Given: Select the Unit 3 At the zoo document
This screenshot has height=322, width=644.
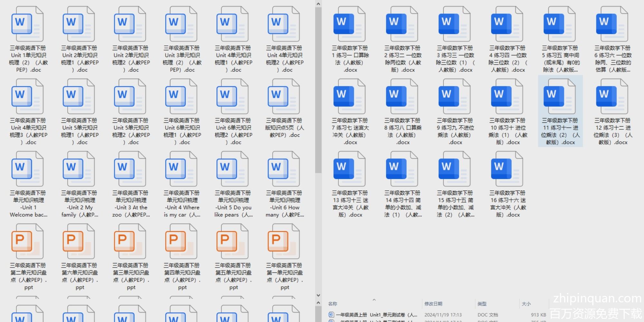Looking at the screenshot, I should (x=131, y=169).
